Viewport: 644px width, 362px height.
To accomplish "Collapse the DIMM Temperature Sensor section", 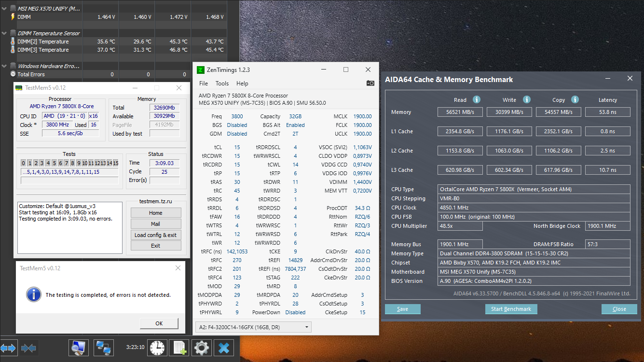I will 4,32.
